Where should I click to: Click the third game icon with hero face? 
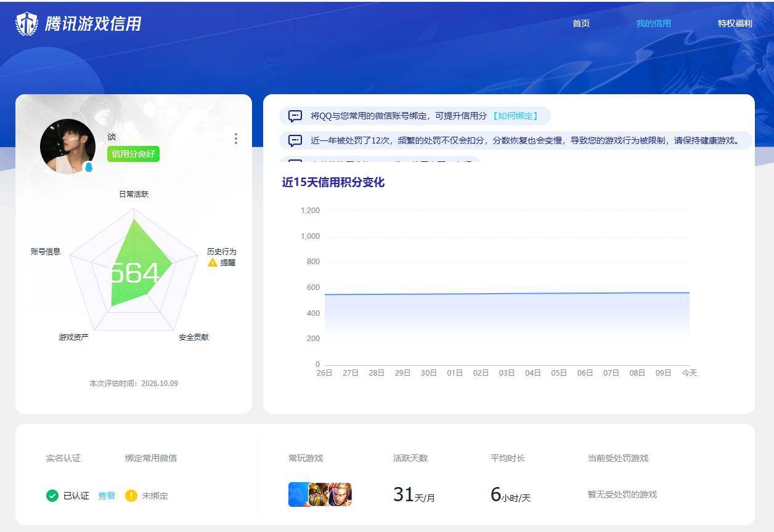coord(340,494)
